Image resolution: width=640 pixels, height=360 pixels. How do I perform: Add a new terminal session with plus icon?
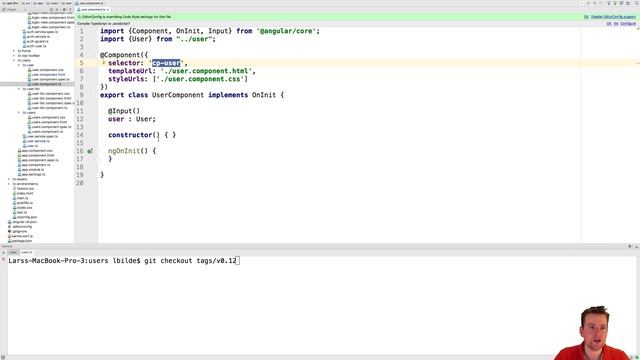coord(4,253)
